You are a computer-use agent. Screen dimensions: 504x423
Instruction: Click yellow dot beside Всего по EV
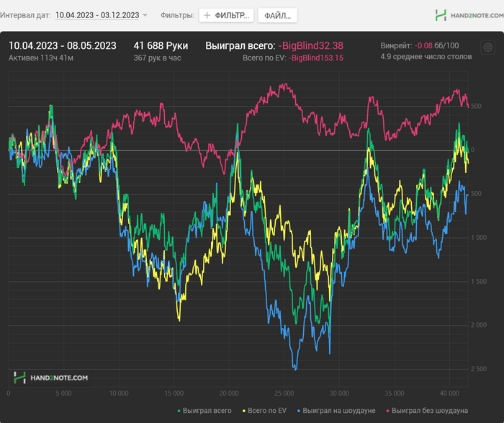[244, 411]
